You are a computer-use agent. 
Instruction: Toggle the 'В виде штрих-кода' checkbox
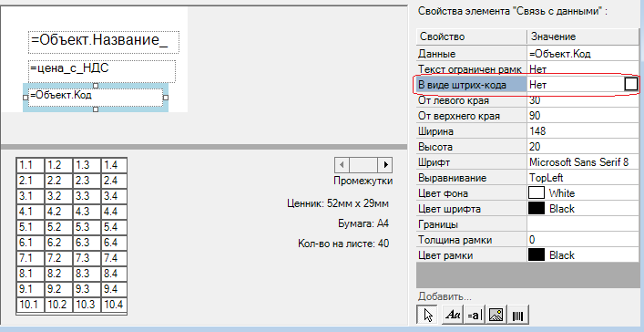tap(631, 84)
